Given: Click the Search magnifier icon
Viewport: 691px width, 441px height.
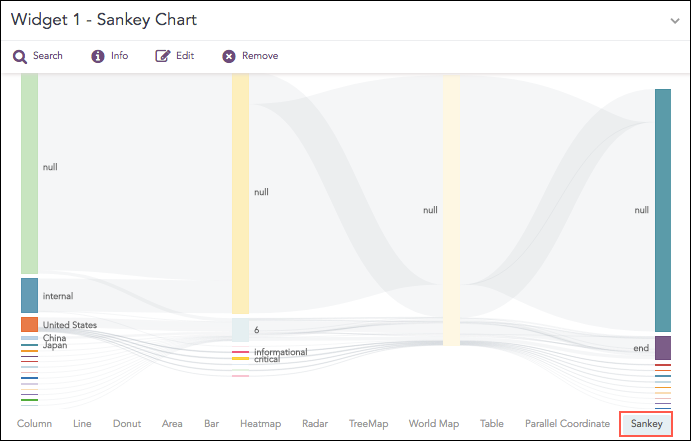Looking at the screenshot, I should 19,56.
